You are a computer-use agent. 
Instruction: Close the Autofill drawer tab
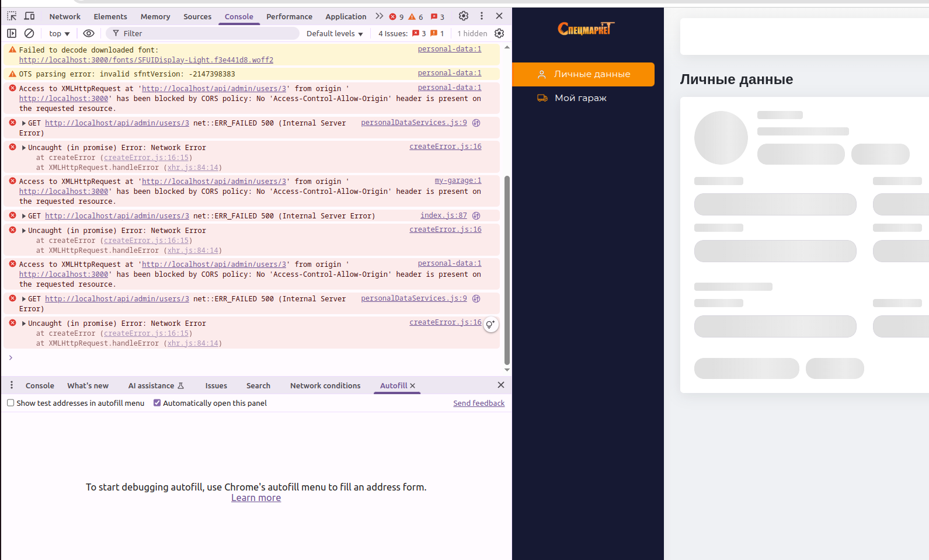413,386
